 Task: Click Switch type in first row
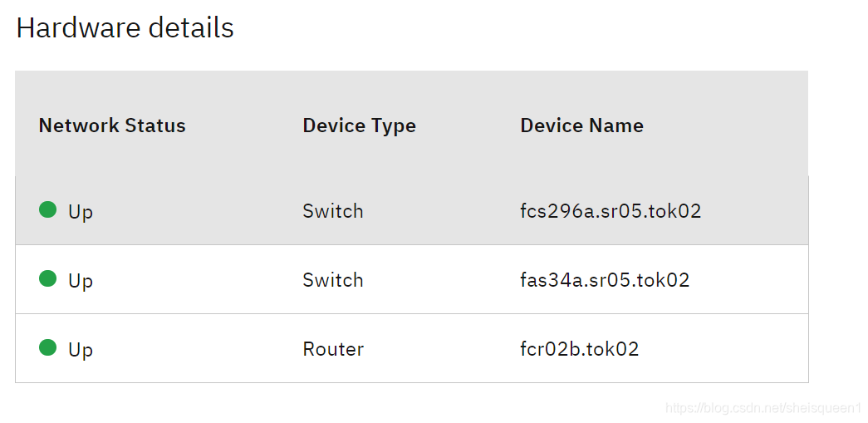(332, 211)
